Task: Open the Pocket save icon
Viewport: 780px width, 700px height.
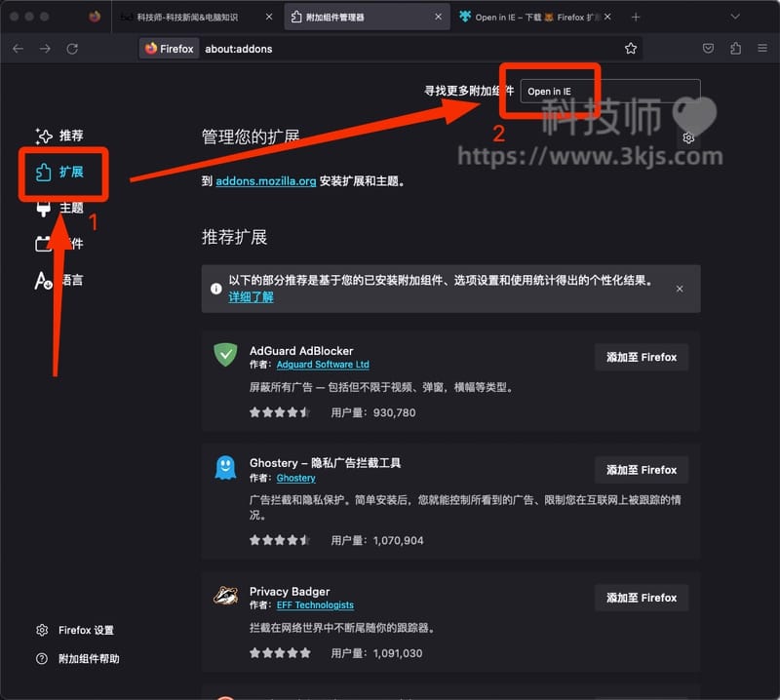Action: (x=709, y=49)
